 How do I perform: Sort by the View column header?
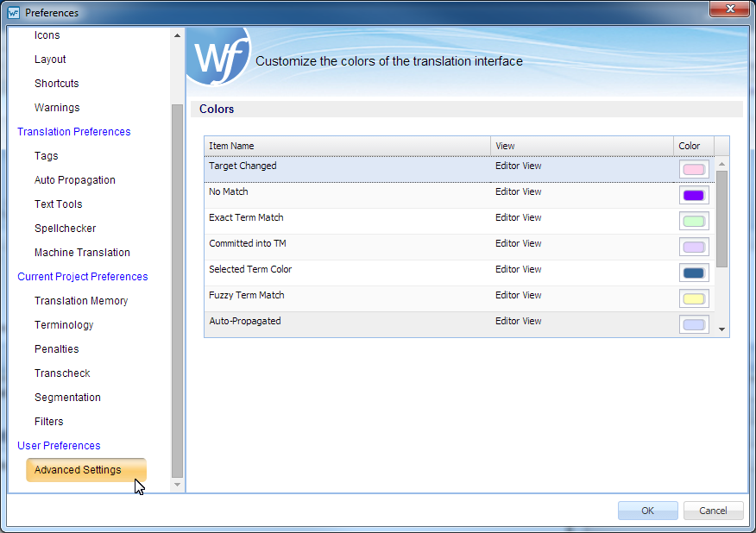click(582, 146)
